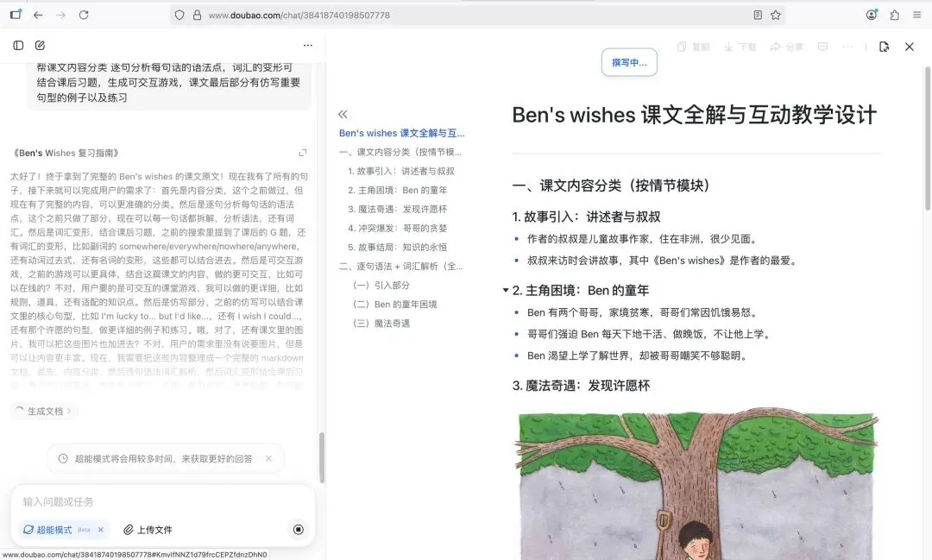The image size is (932, 560).
Task: Share the document with 分享 button
Action: tap(786, 47)
